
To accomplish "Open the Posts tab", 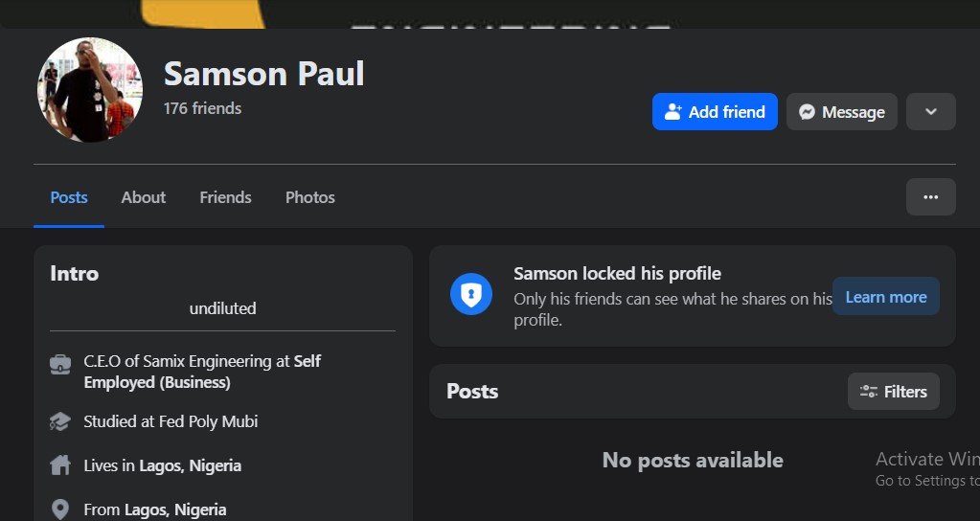I will coord(69,197).
